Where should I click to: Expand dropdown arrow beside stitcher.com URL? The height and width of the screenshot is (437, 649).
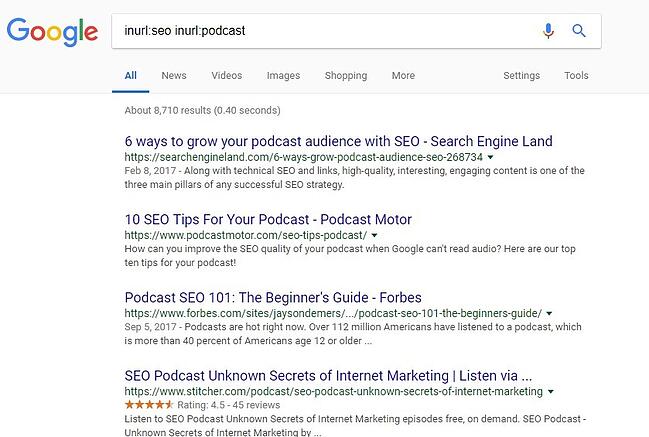[551, 392]
